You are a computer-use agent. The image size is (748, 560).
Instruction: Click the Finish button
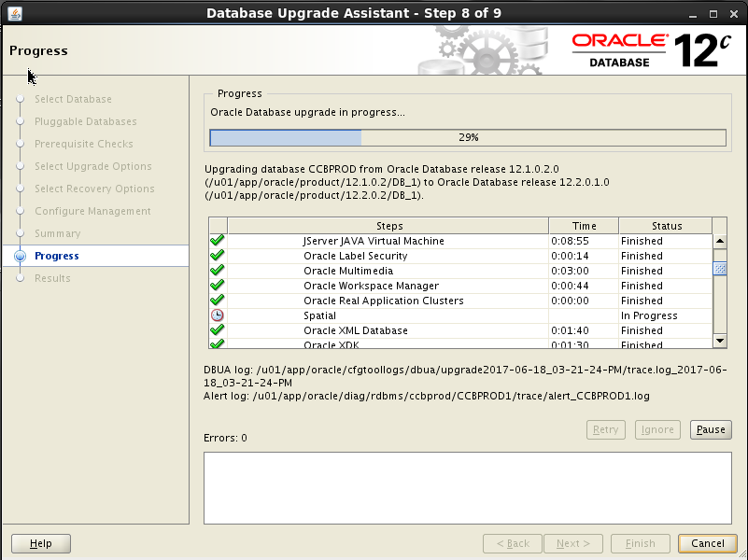pos(641,543)
